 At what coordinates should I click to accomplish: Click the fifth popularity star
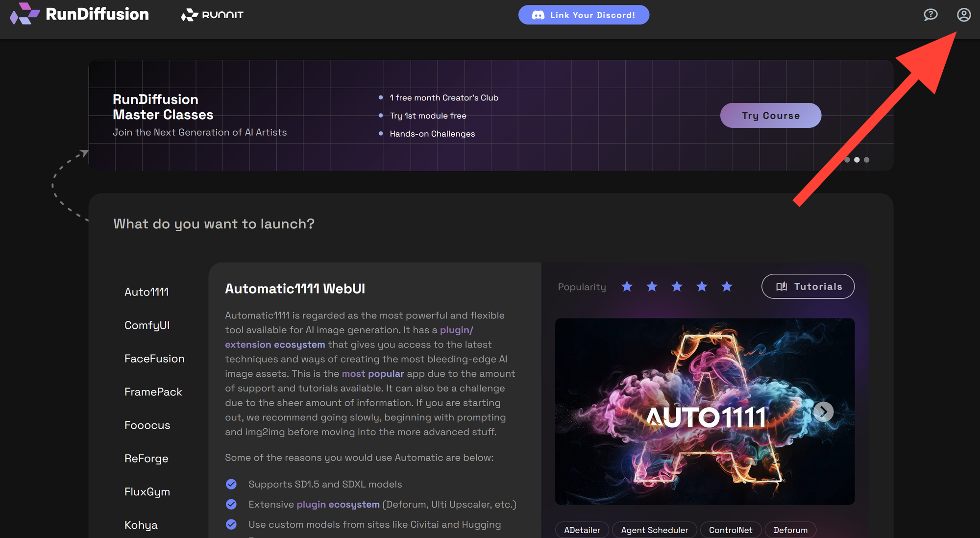tap(727, 286)
